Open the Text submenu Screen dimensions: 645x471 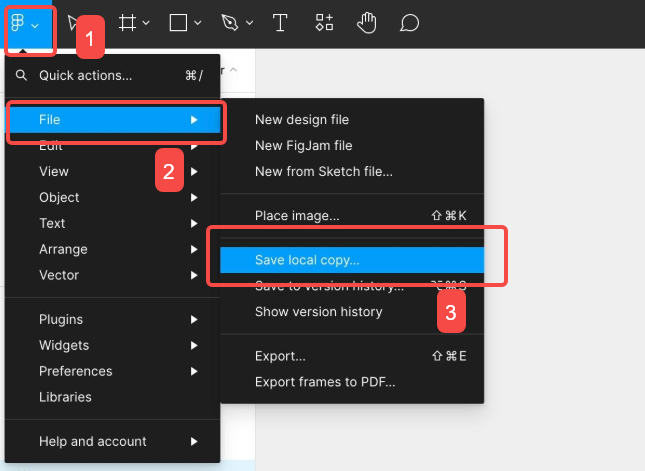click(113, 223)
